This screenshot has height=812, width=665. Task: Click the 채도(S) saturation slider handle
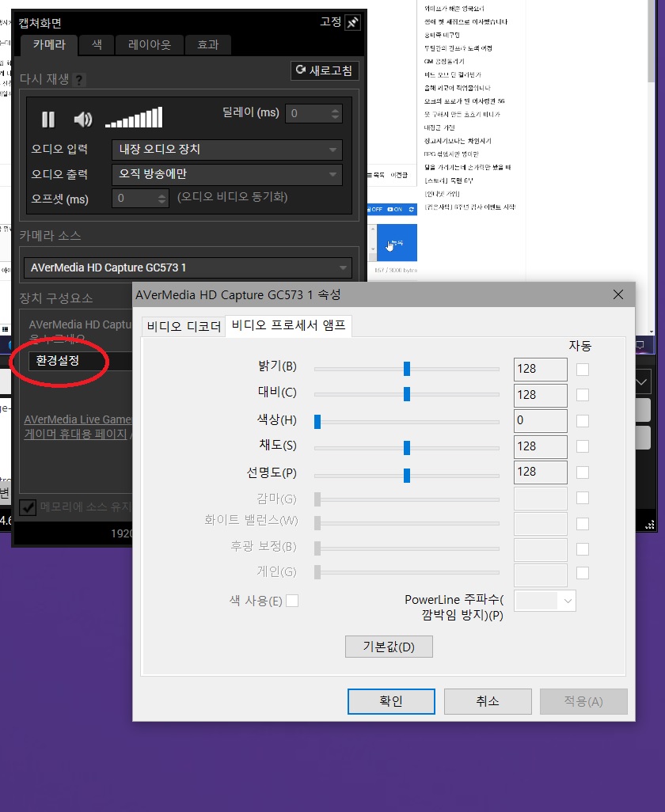tap(407, 447)
